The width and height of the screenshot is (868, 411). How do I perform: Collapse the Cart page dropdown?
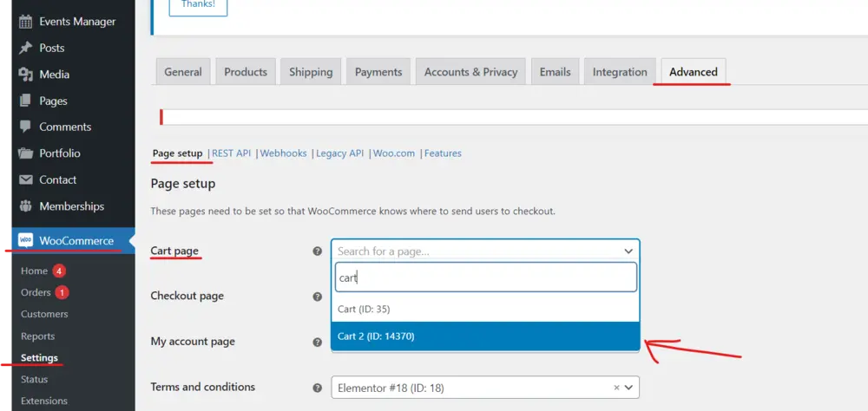pos(628,251)
